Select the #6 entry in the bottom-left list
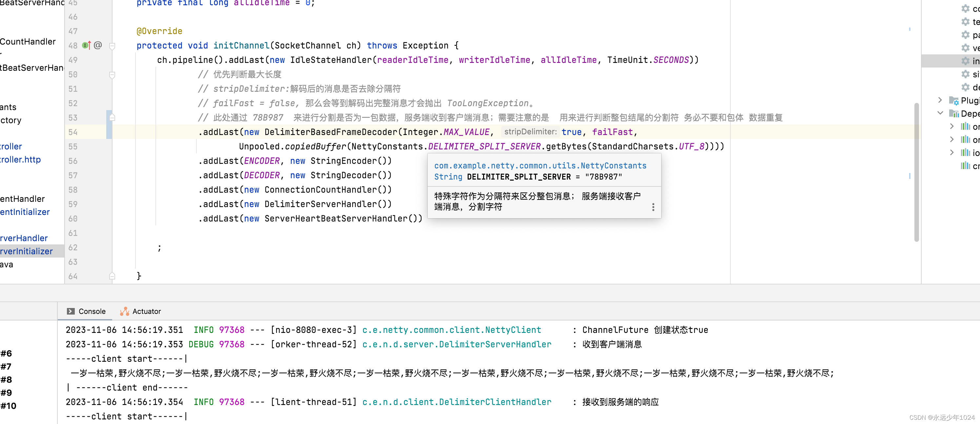980x424 pixels. 6,353
